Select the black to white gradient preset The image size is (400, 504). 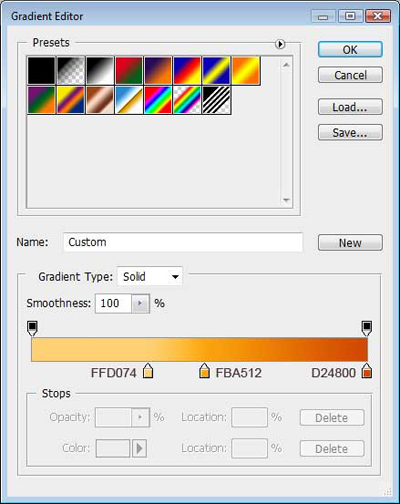coord(100,70)
